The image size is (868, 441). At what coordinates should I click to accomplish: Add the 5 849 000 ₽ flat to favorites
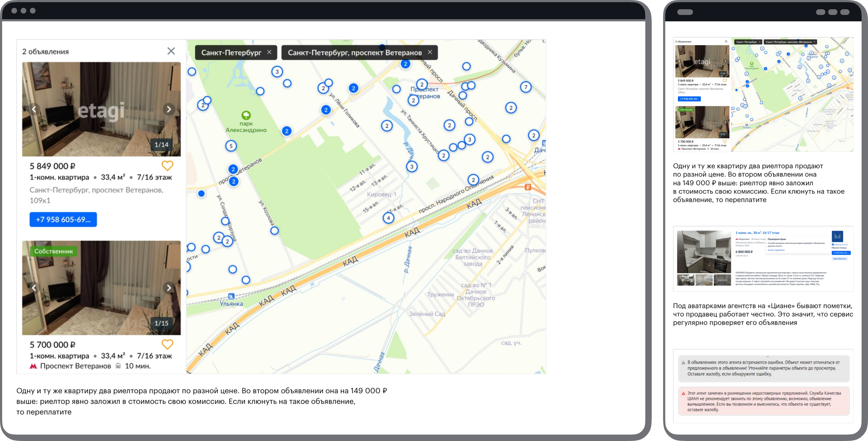pos(167,166)
